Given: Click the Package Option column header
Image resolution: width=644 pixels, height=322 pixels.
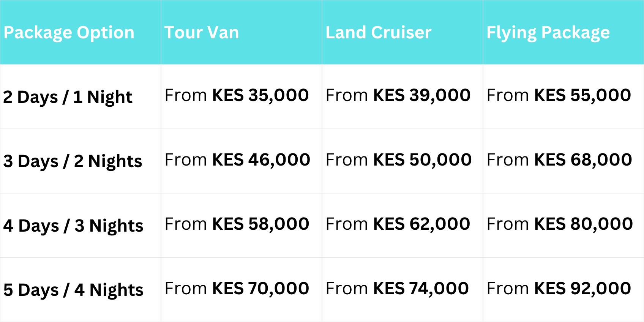Looking at the screenshot, I should coord(69,33).
